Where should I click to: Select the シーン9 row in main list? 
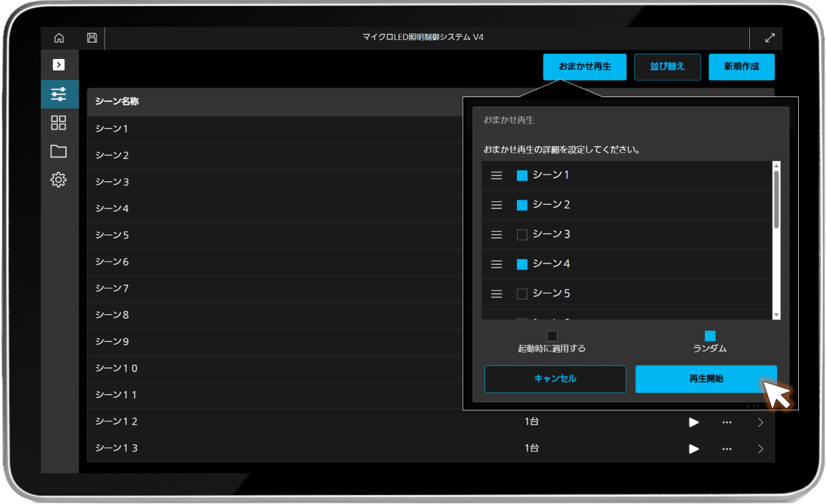[275, 342]
